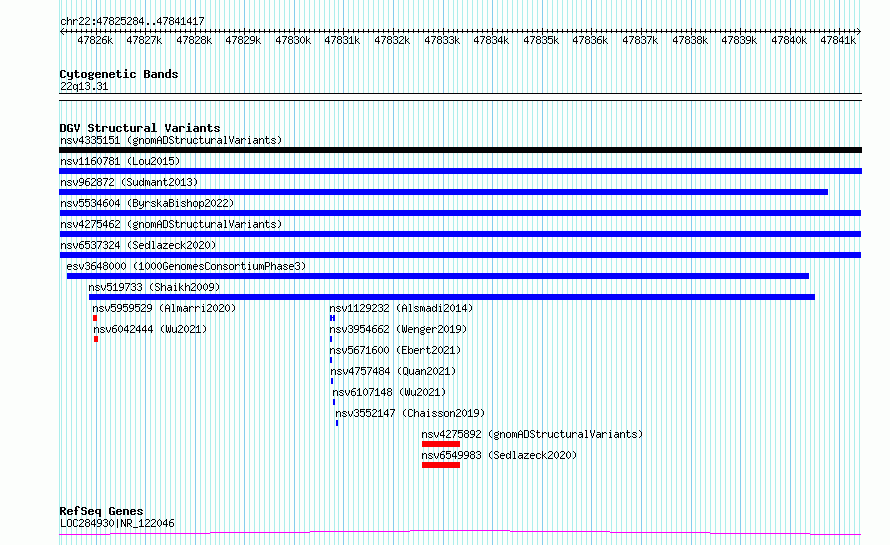Click the nsv6537324 Sedlazeck2020 blue bar
Viewport: 890px width, 545px height.
460,255
